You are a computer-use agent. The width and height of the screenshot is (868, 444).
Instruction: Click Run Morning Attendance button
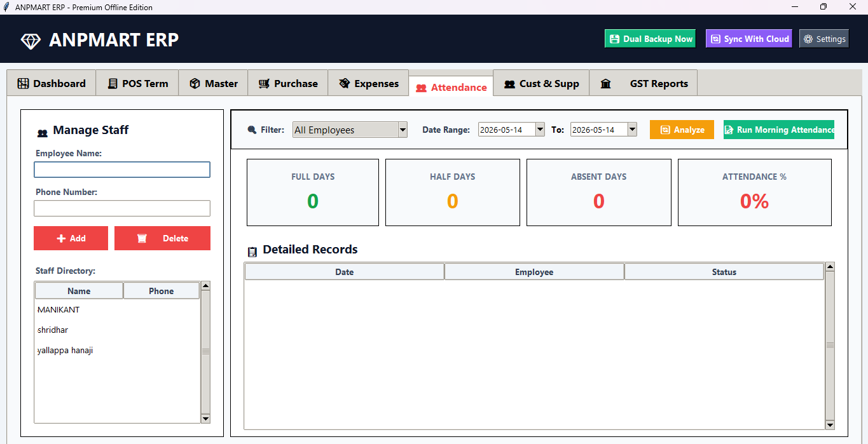pyautogui.click(x=779, y=130)
